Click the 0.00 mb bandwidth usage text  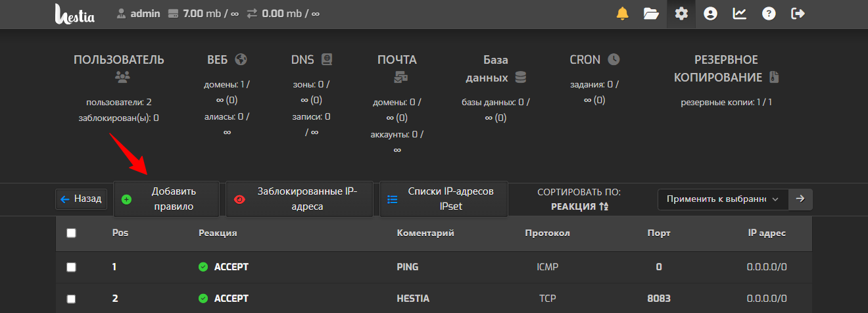[x=291, y=13]
